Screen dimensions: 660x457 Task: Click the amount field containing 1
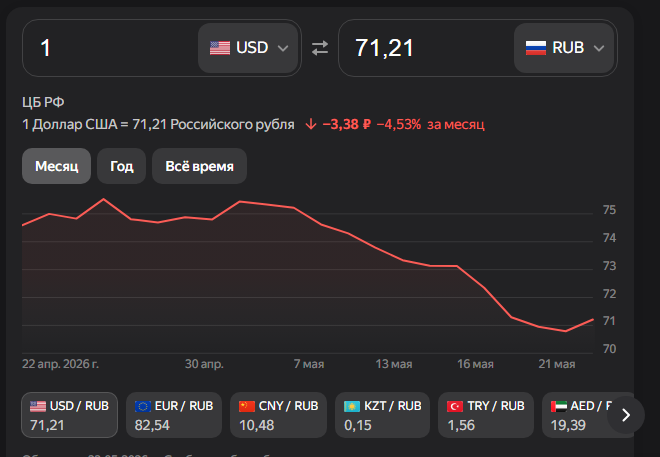[x=110, y=48]
